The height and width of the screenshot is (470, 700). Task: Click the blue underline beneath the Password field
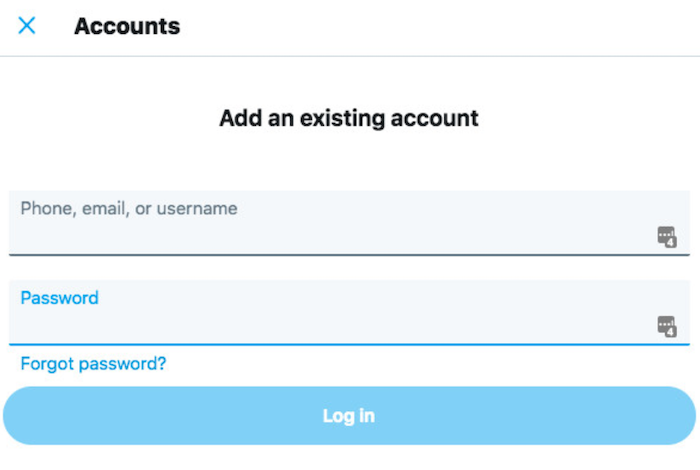(349, 345)
